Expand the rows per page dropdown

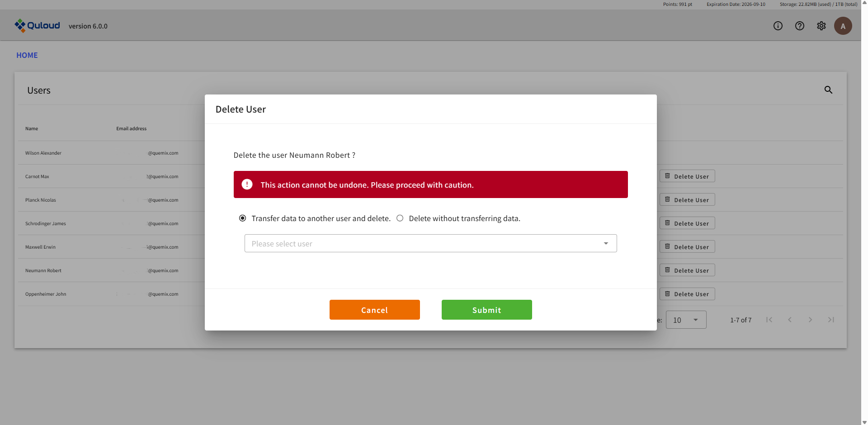click(x=686, y=320)
